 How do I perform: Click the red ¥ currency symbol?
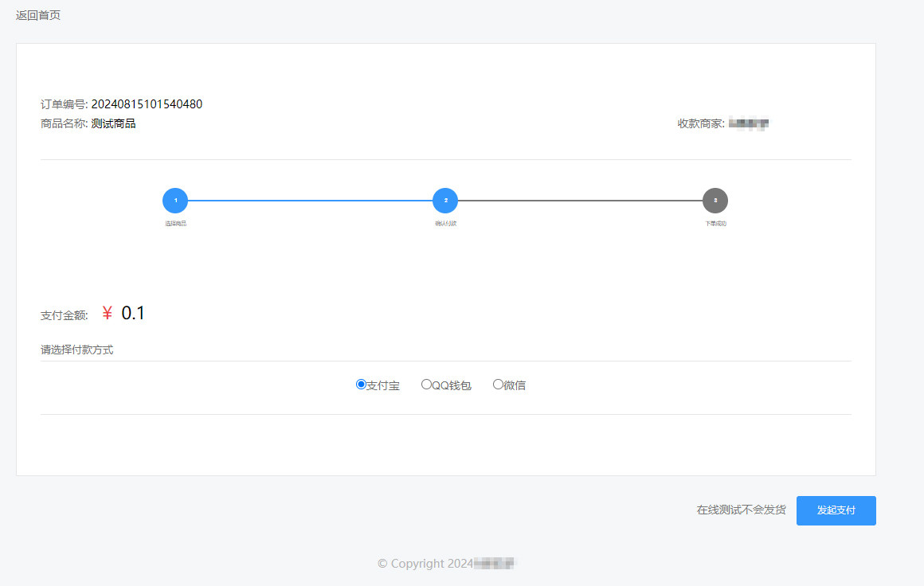point(108,314)
